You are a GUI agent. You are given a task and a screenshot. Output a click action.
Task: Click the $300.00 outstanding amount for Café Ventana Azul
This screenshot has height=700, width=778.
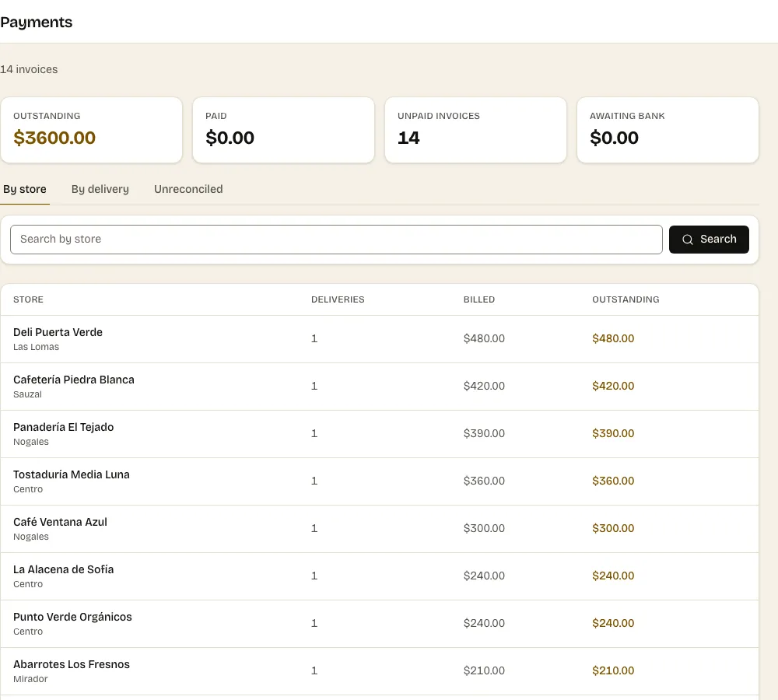613,528
